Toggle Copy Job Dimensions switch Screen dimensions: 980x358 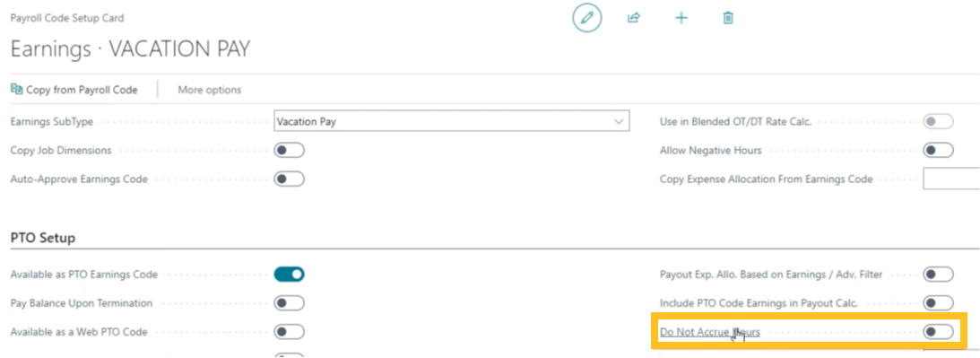point(290,150)
